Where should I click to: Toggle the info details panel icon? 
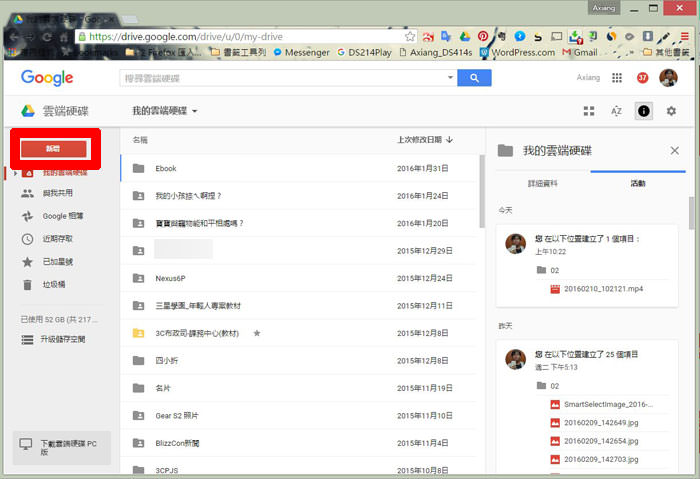pyautogui.click(x=644, y=111)
